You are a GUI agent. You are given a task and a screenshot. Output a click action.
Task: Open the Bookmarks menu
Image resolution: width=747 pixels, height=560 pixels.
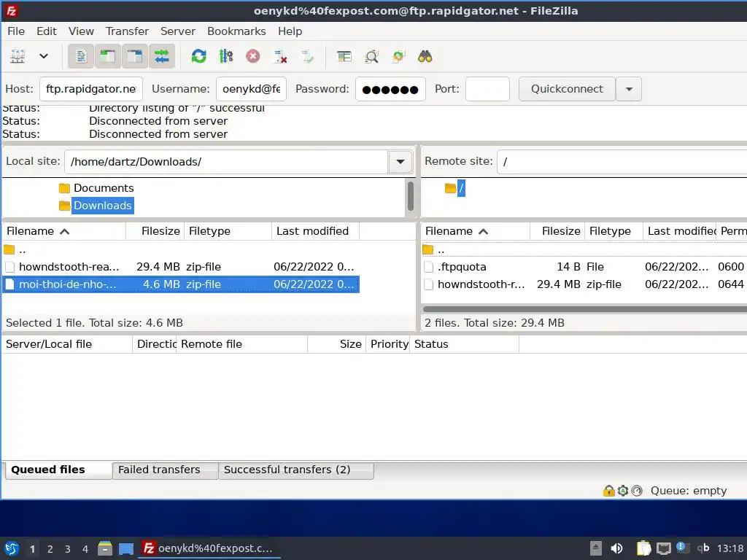click(236, 31)
